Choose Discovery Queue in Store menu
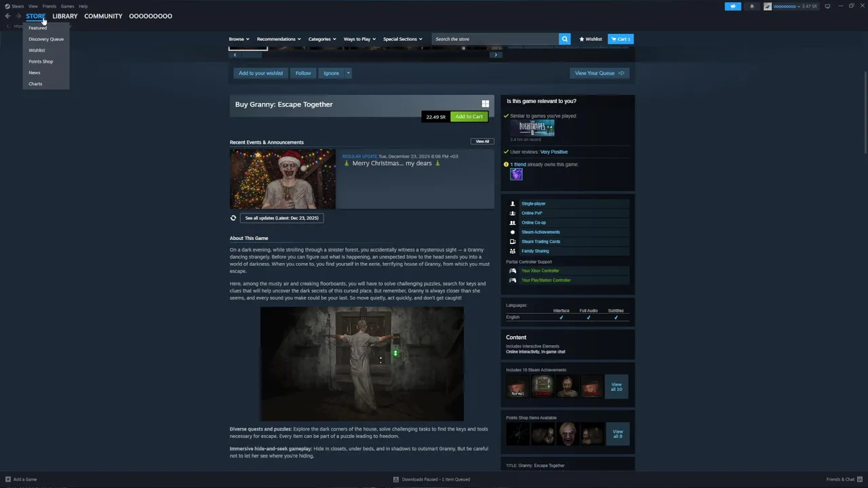This screenshot has width=868, height=488. (x=46, y=39)
